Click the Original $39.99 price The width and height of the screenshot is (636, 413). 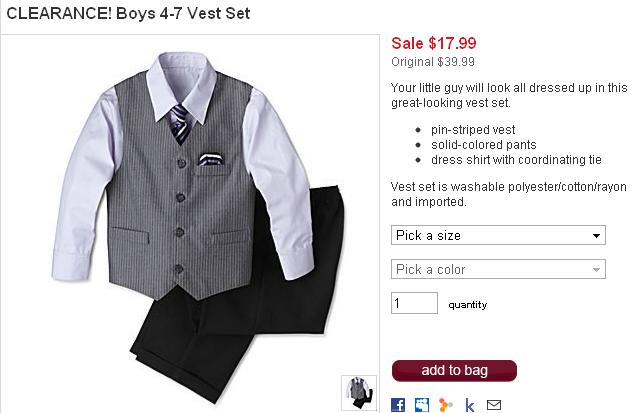433,62
